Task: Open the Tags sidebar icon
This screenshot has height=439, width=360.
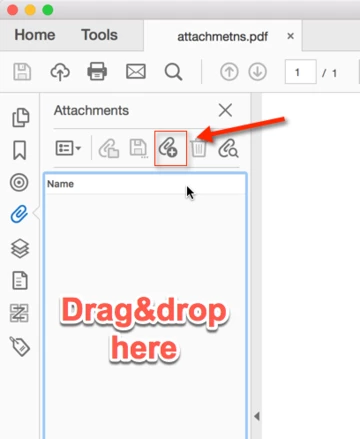Action: click(19, 346)
